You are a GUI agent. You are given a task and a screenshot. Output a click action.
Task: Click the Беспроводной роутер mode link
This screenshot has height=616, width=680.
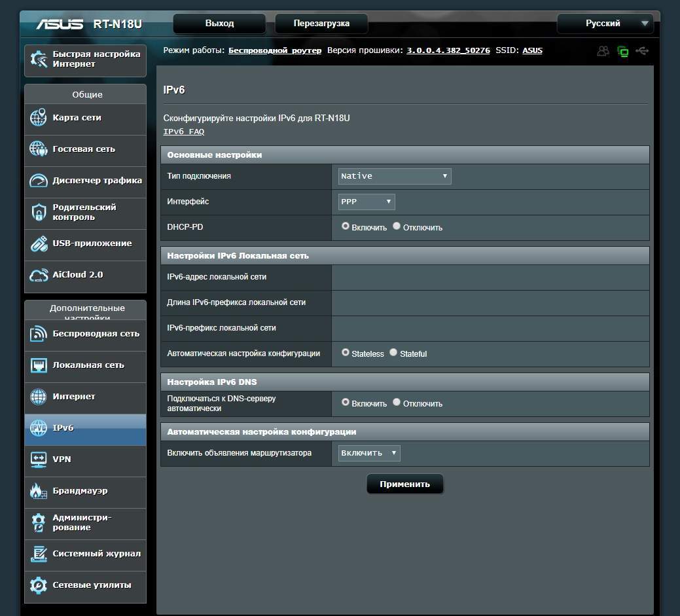click(275, 50)
